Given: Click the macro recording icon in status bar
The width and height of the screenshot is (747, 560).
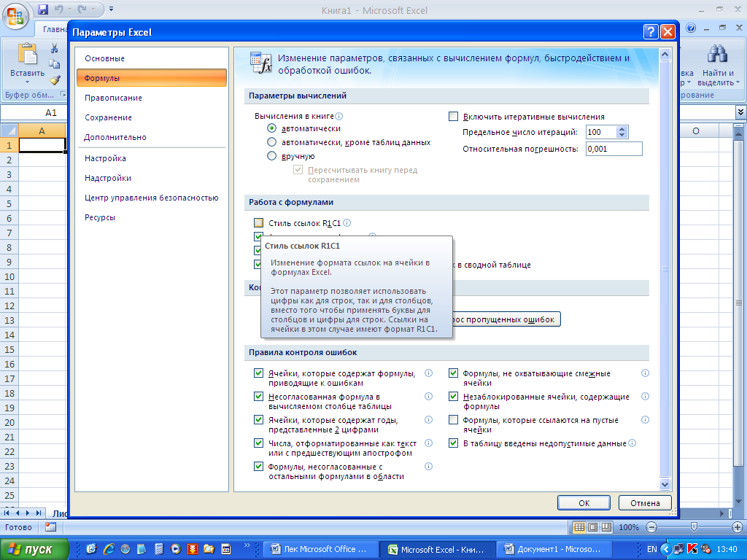Looking at the screenshot, I should pos(50,527).
